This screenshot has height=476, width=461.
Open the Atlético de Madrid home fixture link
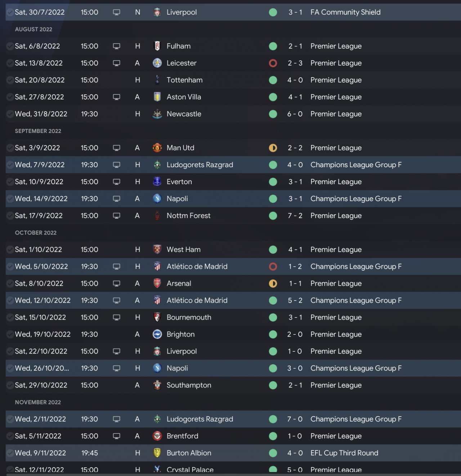tap(197, 267)
